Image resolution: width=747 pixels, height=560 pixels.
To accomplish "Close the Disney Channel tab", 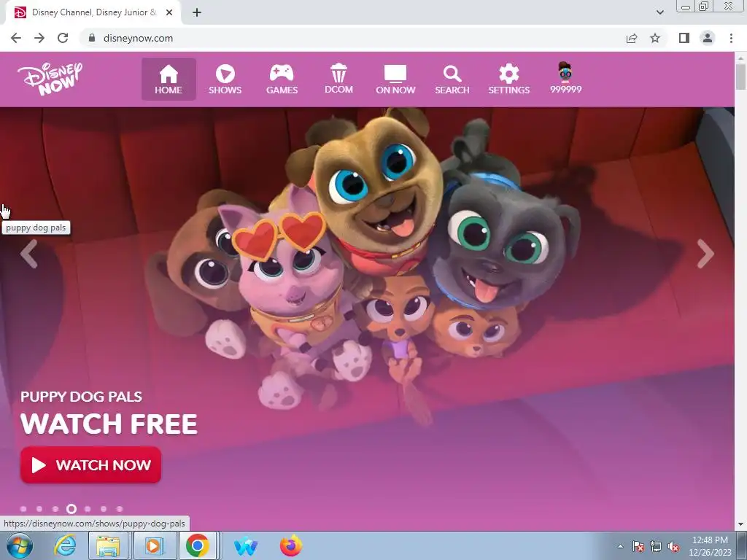I will [x=169, y=12].
